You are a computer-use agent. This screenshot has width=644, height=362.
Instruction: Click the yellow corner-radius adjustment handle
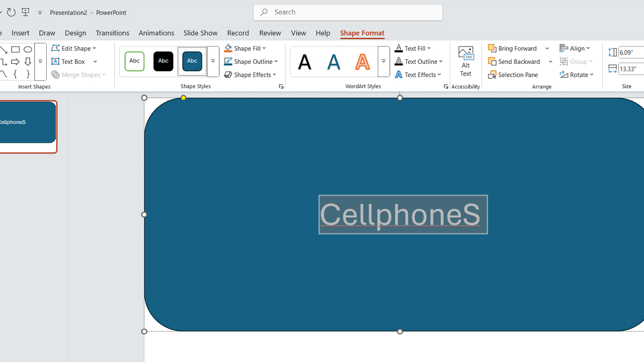184,98
